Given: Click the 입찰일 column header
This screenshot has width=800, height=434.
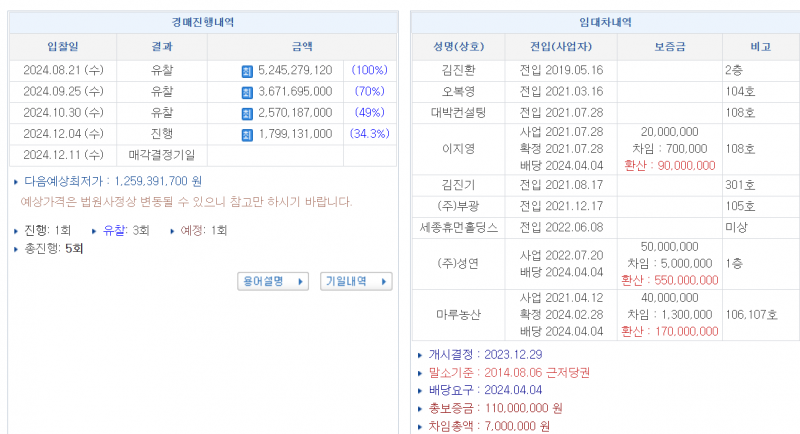Looking at the screenshot, I should click(x=63, y=46).
